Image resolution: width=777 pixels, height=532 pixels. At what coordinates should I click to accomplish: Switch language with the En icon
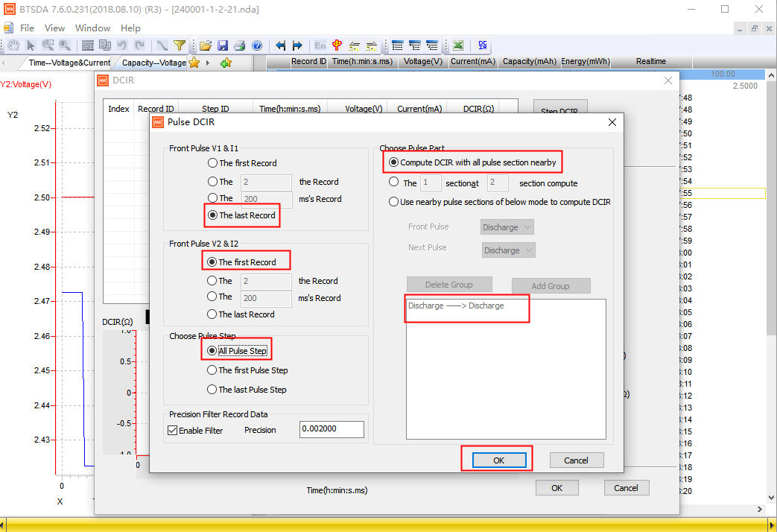320,45
